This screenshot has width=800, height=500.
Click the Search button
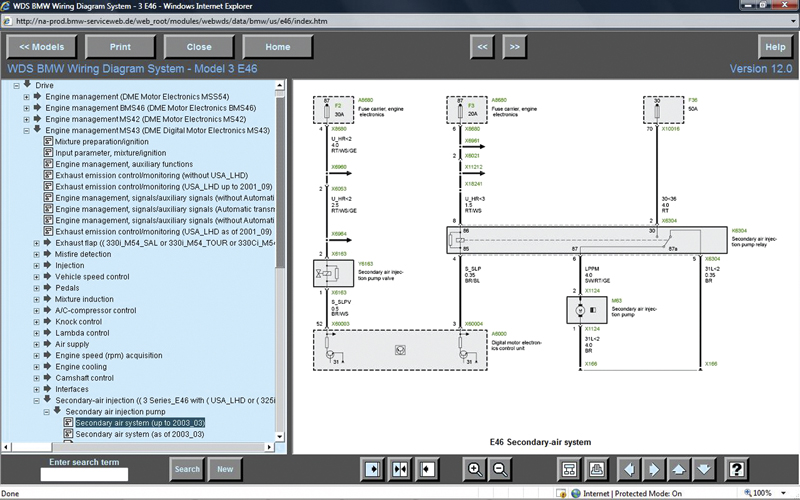[187, 469]
